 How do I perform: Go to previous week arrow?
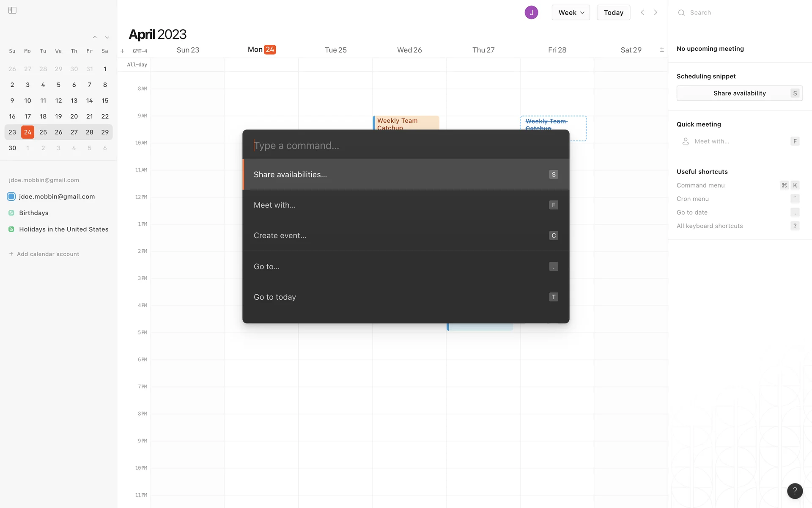click(x=642, y=12)
